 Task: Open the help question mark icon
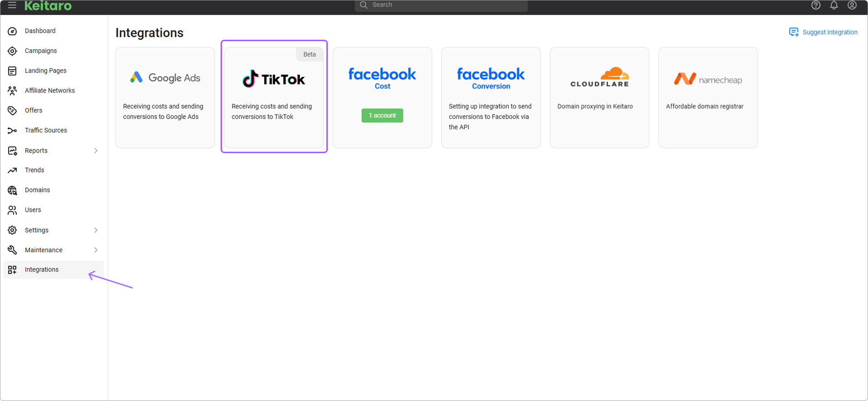tap(816, 5)
